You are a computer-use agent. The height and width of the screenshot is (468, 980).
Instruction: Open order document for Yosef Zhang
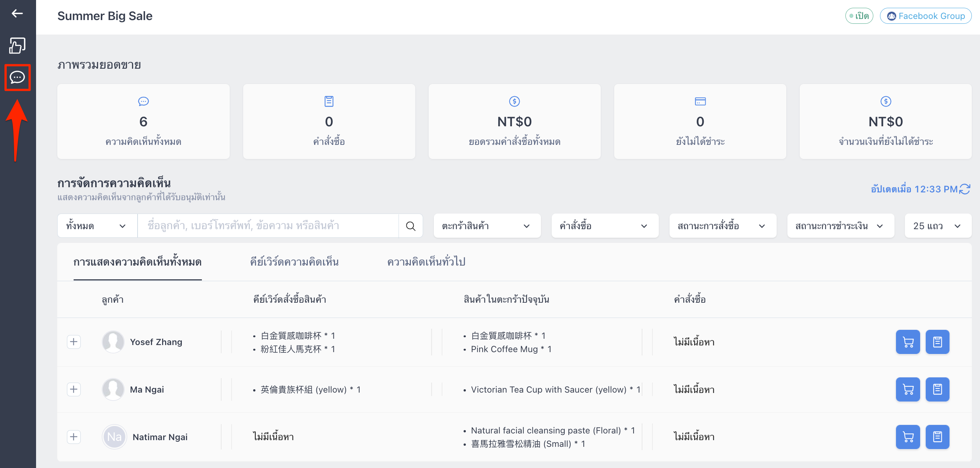(x=937, y=342)
